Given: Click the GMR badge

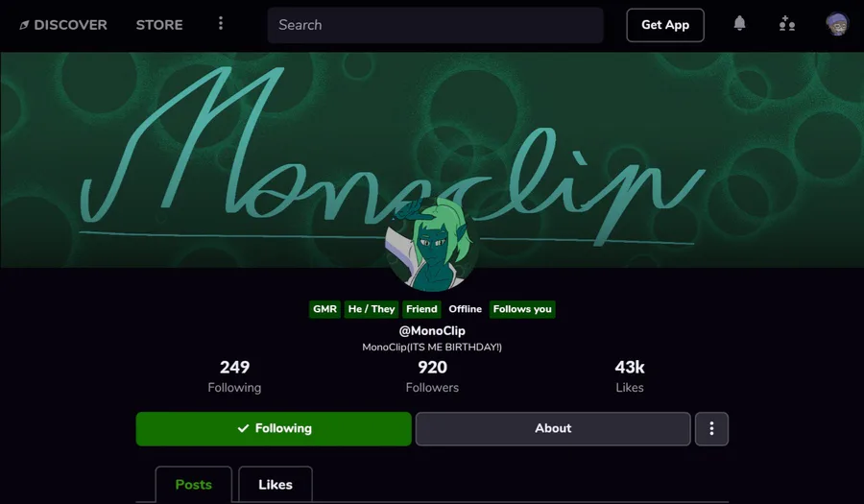Looking at the screenshot, I should (x=324, y=309).
